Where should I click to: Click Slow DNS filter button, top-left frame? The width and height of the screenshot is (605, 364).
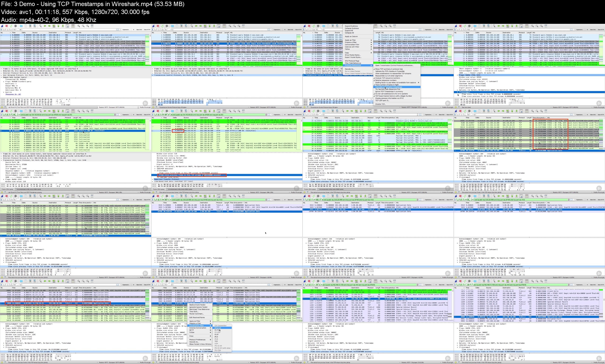point(139,30)
